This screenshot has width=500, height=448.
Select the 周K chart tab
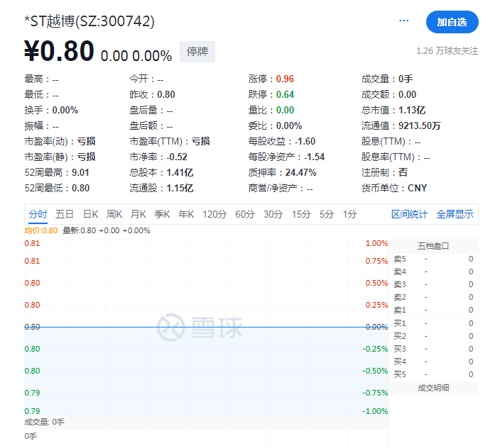pos(114,214)
